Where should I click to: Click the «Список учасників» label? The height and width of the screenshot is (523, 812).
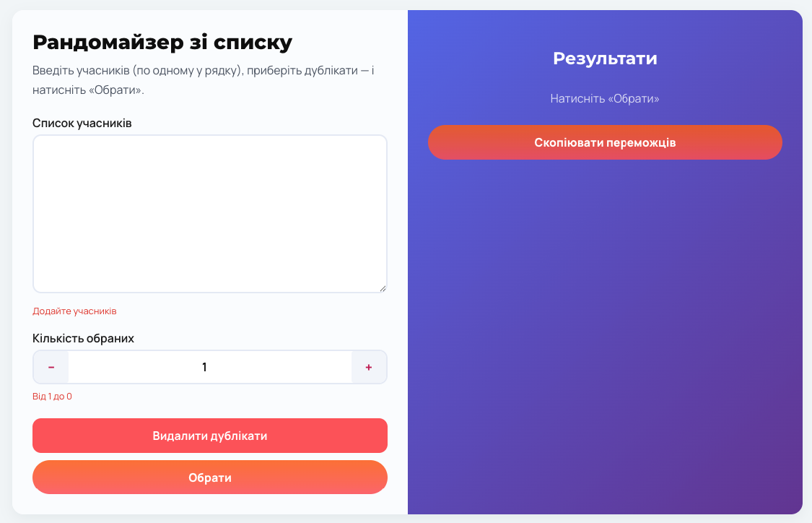pyautogui.click(x=82, y=123)
